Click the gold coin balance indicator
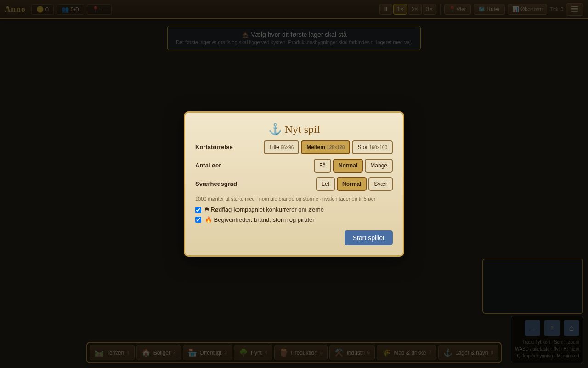 (42, 9)
